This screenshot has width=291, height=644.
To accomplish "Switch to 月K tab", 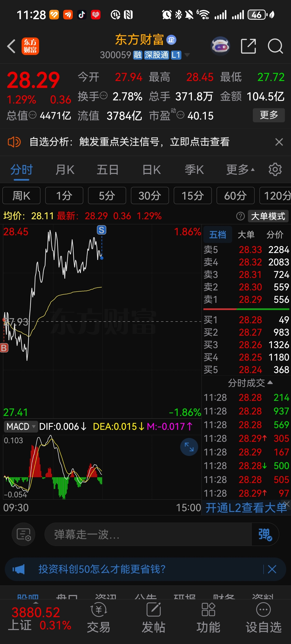I will [65, 170].
